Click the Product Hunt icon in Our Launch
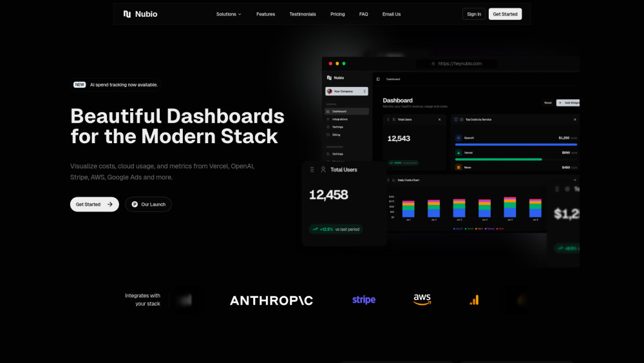Viewport: 644px width, 363px height. click(135, 204)
